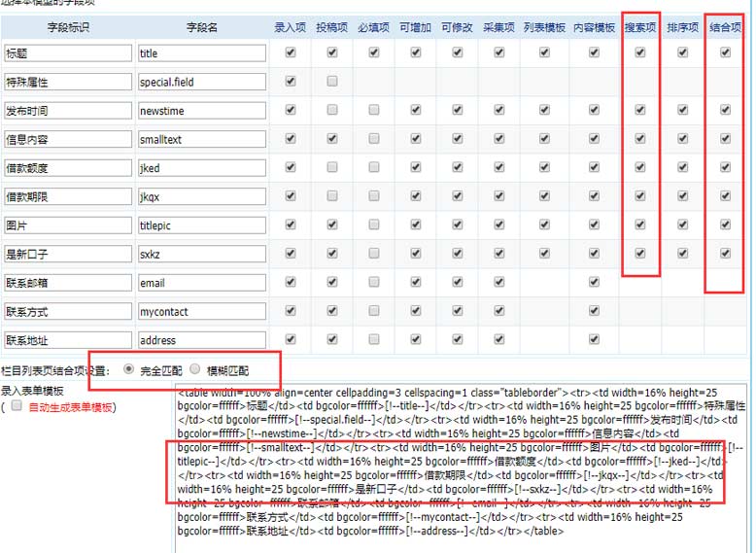
Task: Click the 信息内容 field label input
Action: [x=67, y=139]
